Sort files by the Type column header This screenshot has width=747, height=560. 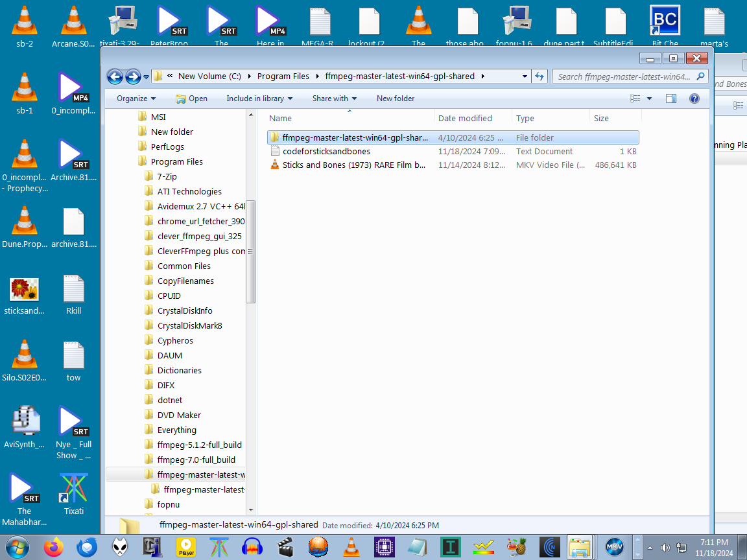tap(551, 118)
